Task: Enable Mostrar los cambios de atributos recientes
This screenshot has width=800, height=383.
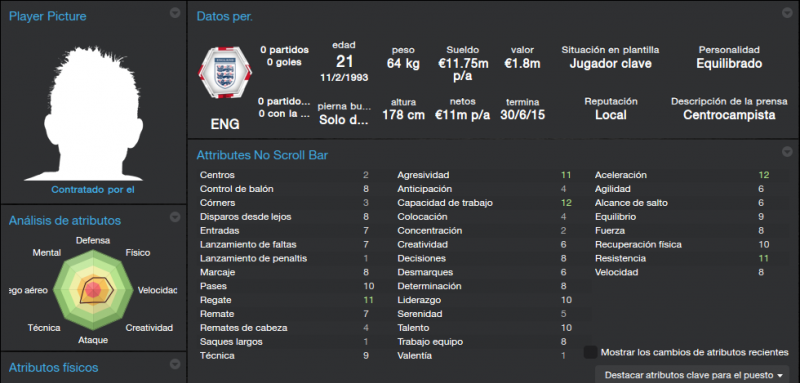Action: (x=591, y=352)
